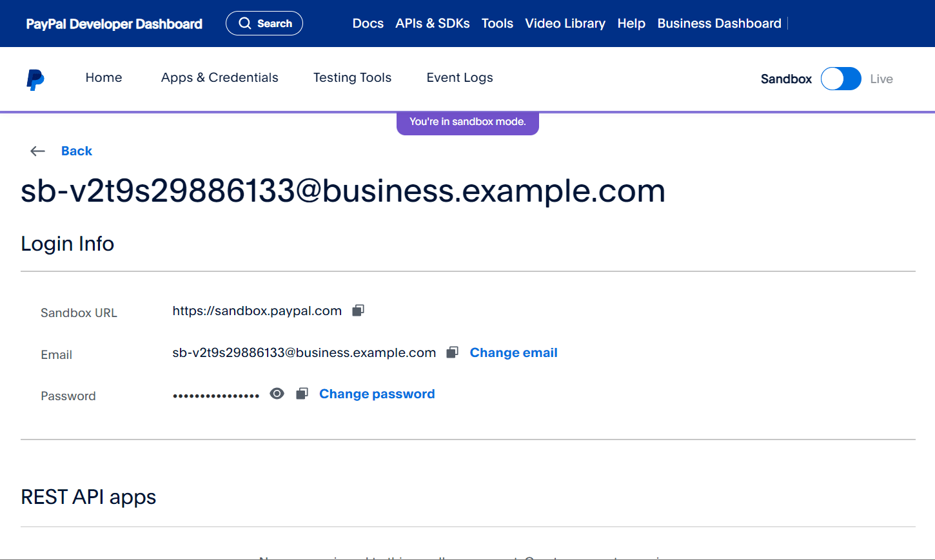Image resolution: width=935 pixels, height=560 pixels.
Task: Copy the password to clipboard
Action: tap(302, 394)
